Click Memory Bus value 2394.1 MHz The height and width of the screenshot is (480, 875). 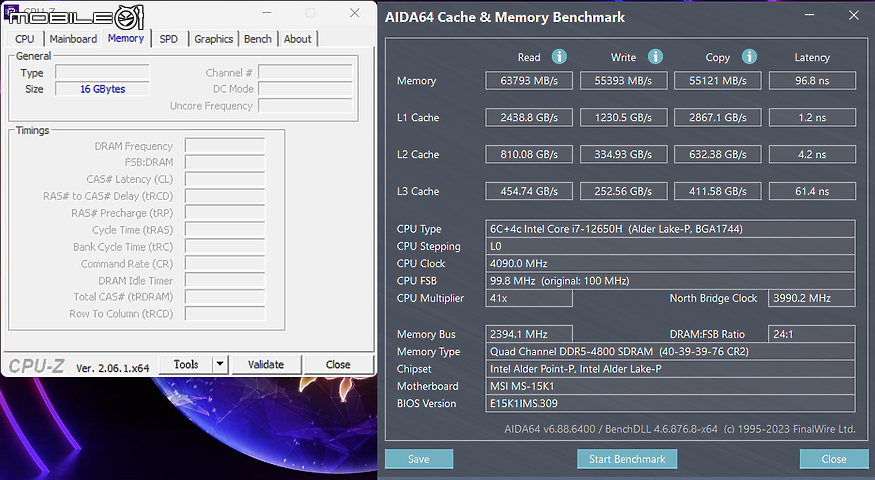[x=529, y=334]
